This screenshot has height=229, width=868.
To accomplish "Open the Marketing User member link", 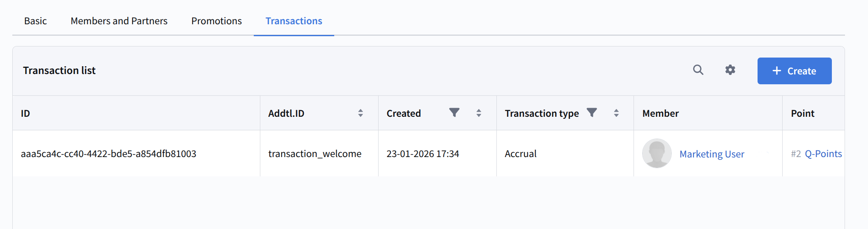I will tap(712, 154).
